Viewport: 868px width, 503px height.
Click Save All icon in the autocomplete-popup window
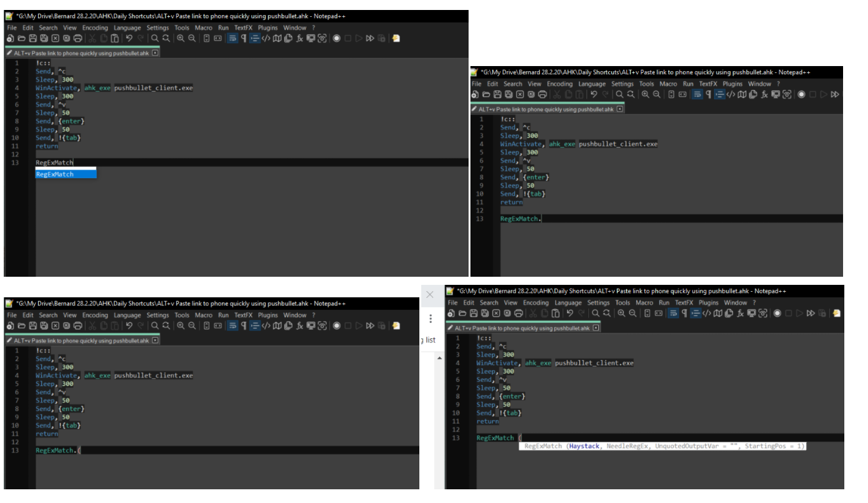[x=44, y=38]
